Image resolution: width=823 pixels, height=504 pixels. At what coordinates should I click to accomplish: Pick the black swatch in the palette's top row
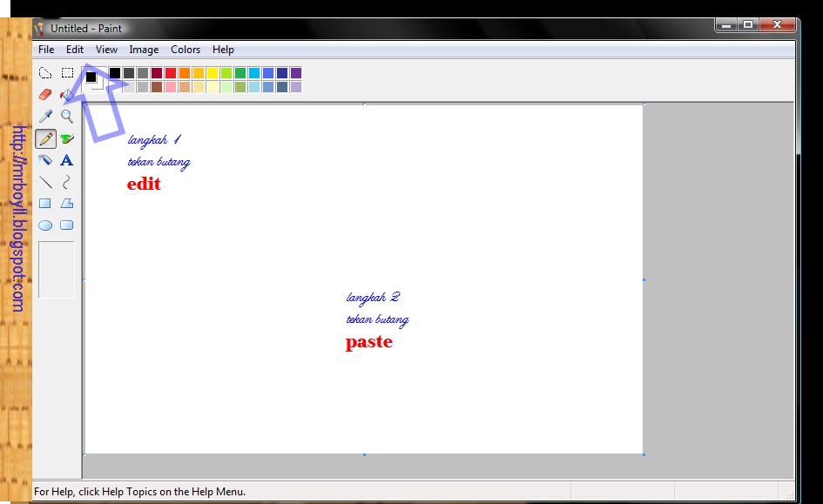114,73
